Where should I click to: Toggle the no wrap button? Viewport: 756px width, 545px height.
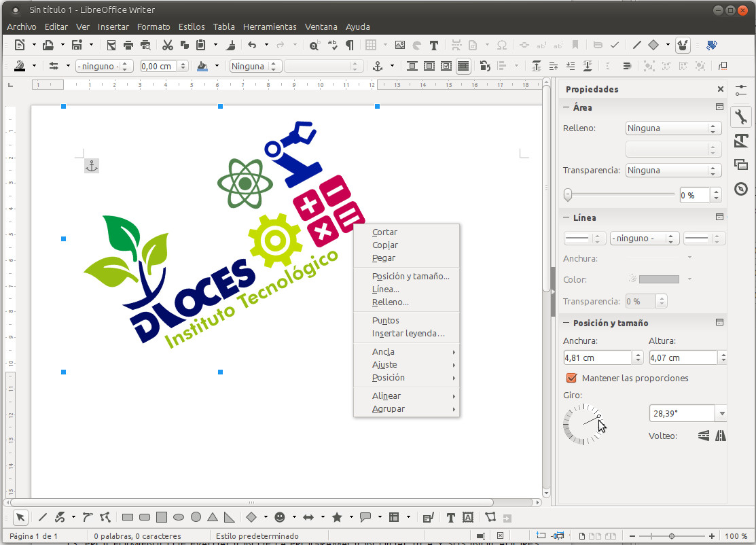412,66
